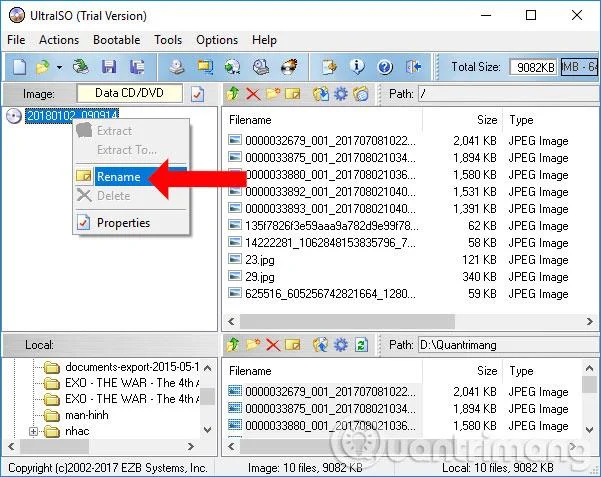Click the document with pointer toolbar icon
Screen dimensions: 601x477
click(x=329, y=67)
